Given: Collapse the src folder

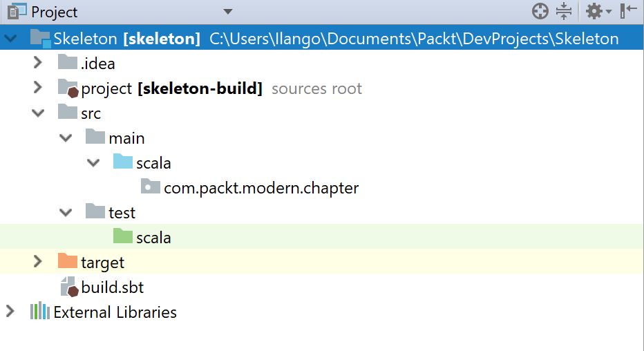Looking at the screenshot, I should tap(38, 113).
